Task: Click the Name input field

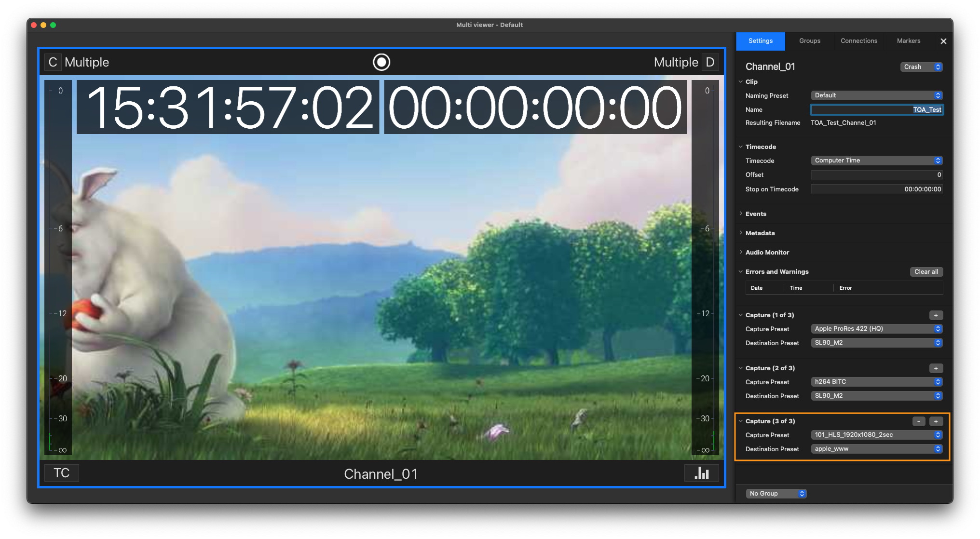Action: click(x=876, y=109)
